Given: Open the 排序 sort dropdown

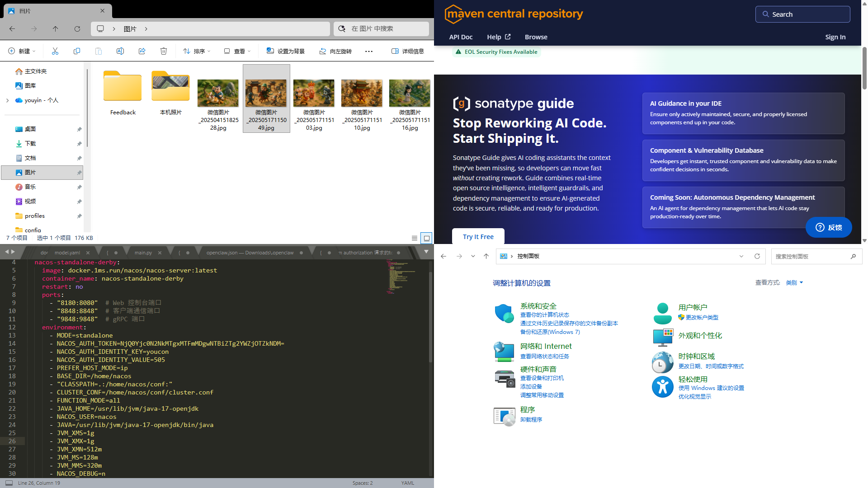Looking at the screenshot, I should (197, 51).
